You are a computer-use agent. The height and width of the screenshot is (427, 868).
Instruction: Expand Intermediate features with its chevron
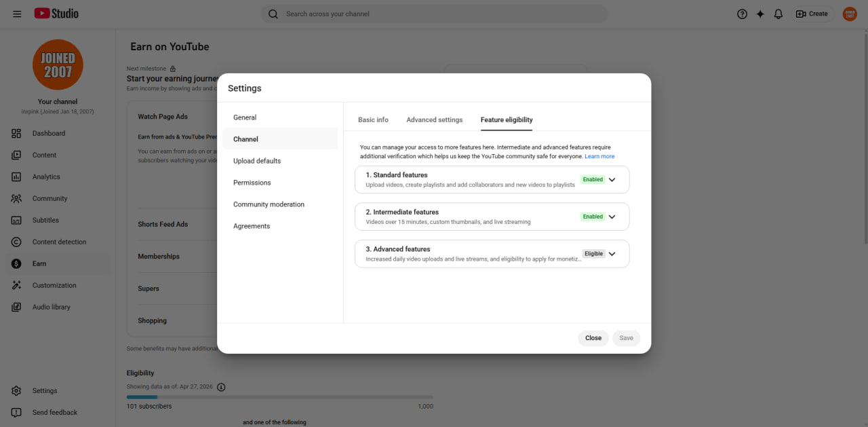tap(612, 217)
